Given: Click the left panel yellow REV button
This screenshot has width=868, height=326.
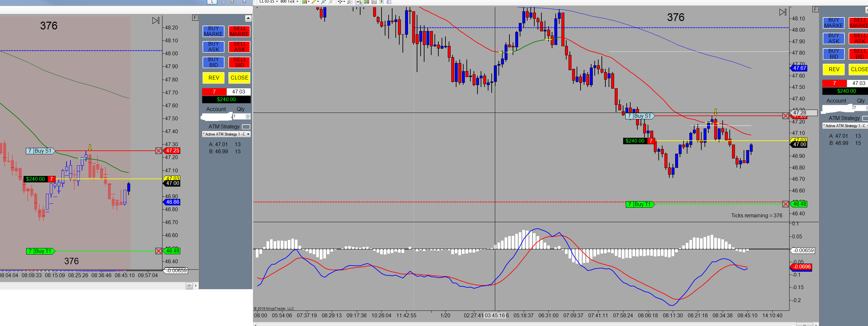Looking at the screenshot, I should pyautogui.click(x=213, y=78).
